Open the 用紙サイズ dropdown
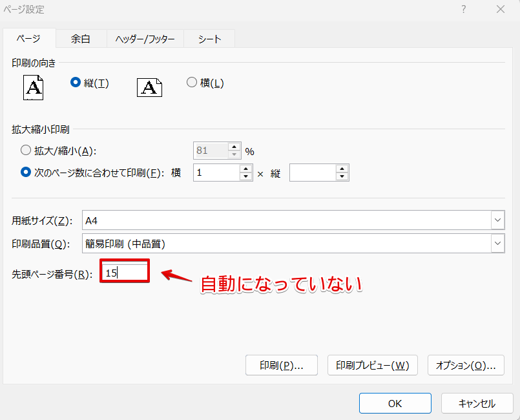Screen dimensions: 520x420 pos(497,220)
